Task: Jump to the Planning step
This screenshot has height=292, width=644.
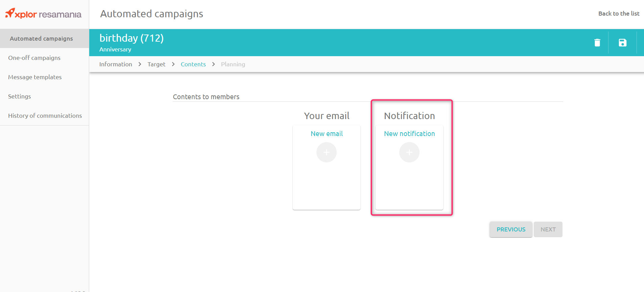Action: point(233,64)
